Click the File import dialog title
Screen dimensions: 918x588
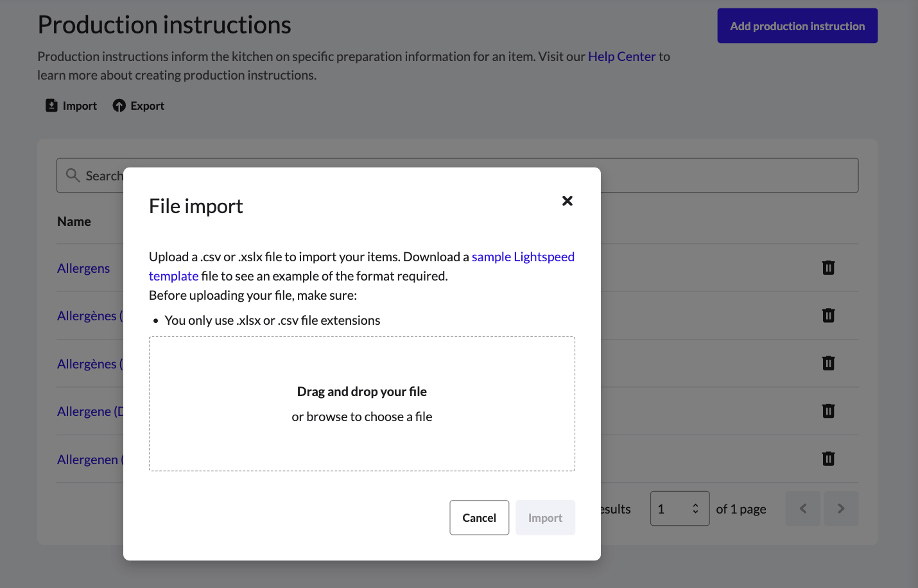pos(196,206)
